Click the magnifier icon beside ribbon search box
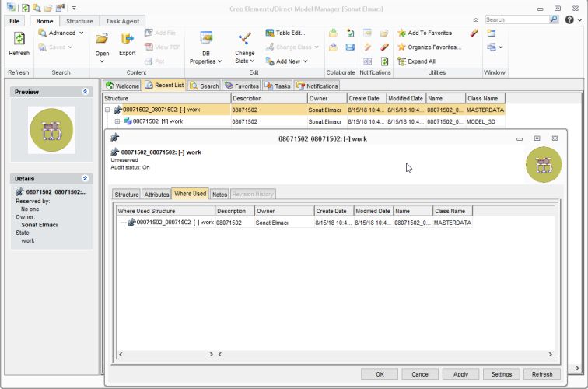 (x=554, y=19)
